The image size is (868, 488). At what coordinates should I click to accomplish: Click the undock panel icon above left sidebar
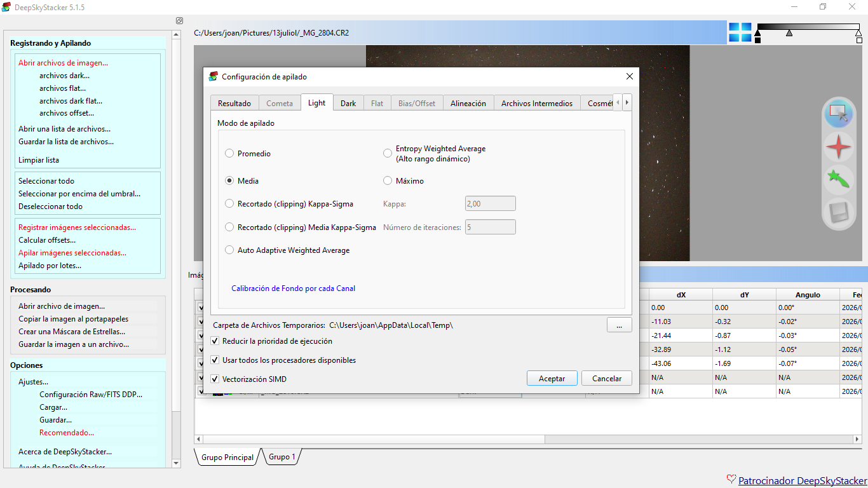[179, 21]
